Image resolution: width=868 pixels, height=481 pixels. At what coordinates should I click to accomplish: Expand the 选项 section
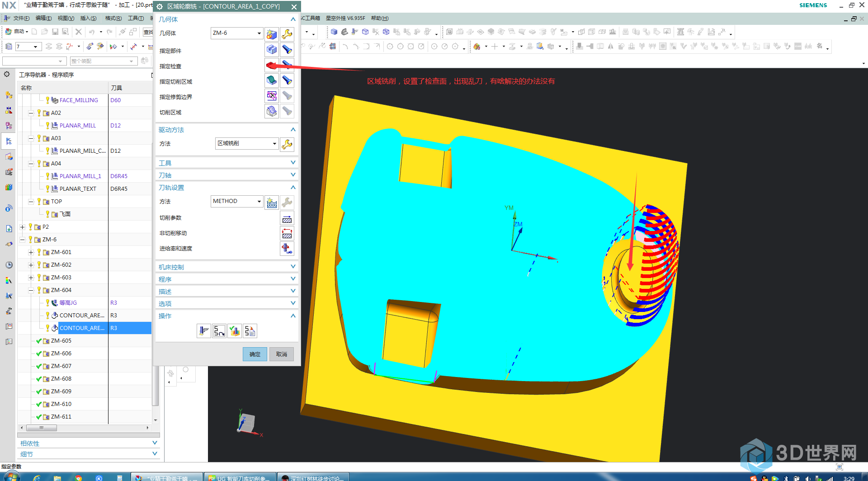pos(227,303)
